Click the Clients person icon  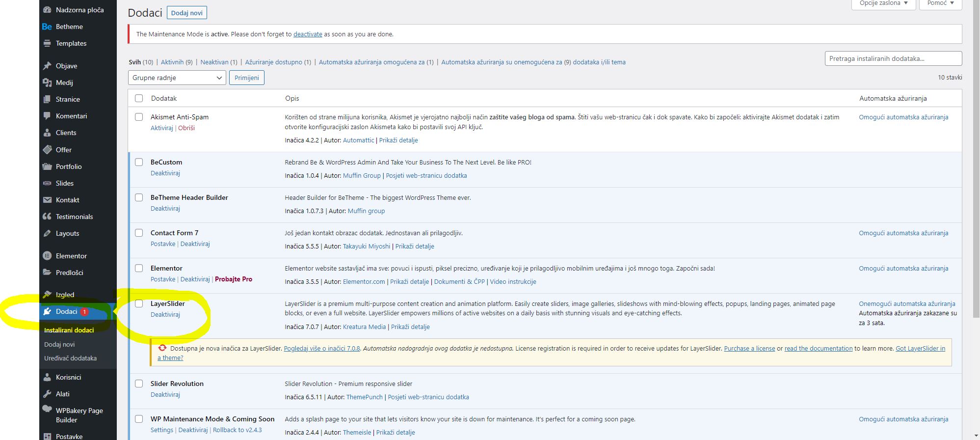[x=47, y=133]
